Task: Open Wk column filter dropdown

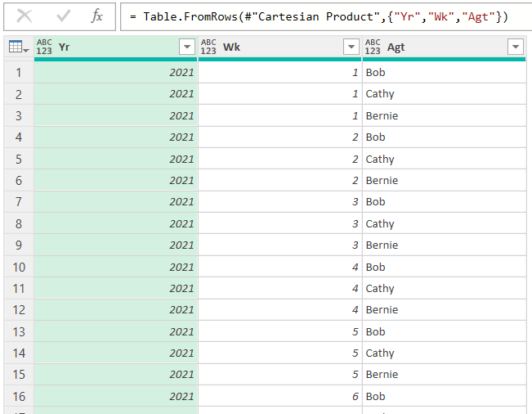Action: (351, 47)
